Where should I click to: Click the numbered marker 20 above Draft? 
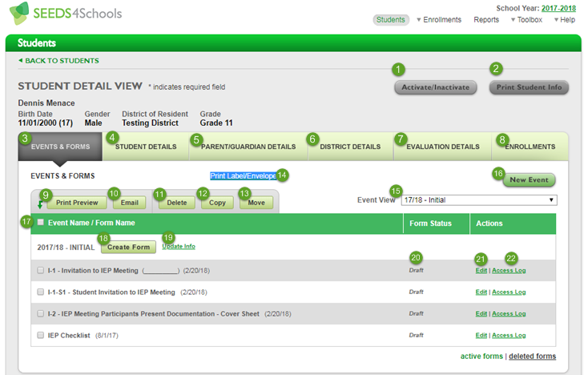pyautogui.click(x=416, y=258)
